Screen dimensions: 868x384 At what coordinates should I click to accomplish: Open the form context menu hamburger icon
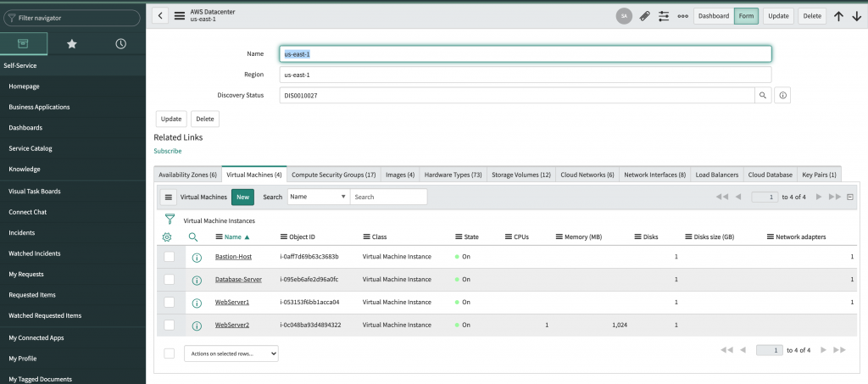coord(180,15)
